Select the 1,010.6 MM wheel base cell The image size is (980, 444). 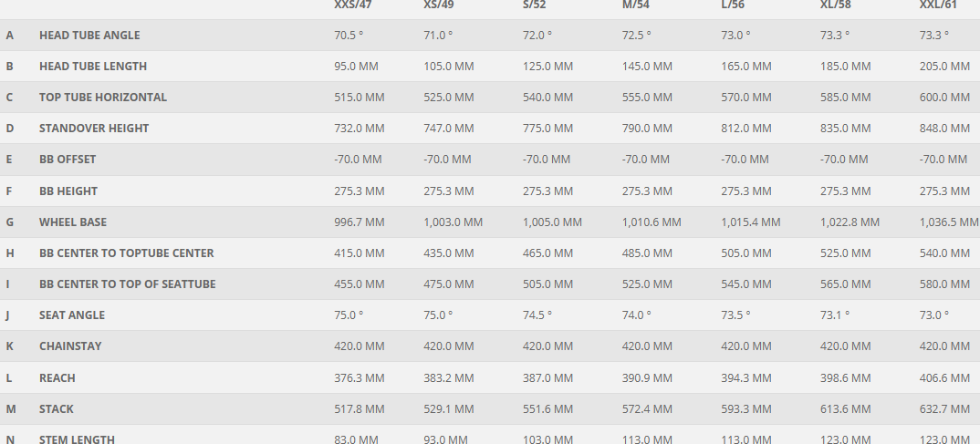click(x=651, y=222)
